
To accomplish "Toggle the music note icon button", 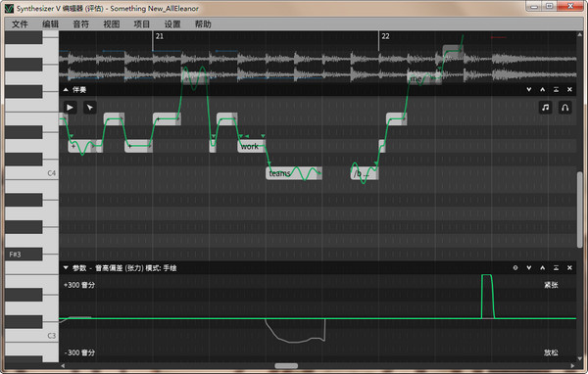I will (545, 108).
